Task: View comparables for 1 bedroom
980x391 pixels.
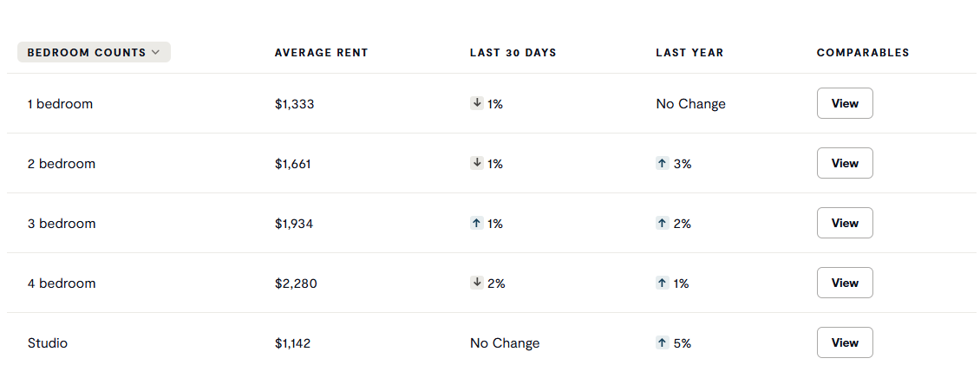Action: tap(844, 103)
